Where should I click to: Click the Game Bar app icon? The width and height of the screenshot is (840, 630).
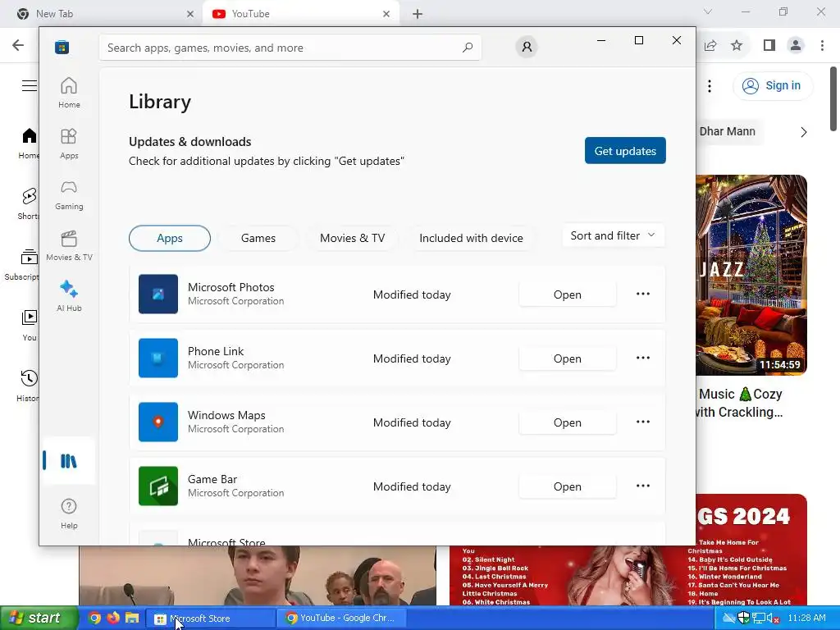[158, 486]
